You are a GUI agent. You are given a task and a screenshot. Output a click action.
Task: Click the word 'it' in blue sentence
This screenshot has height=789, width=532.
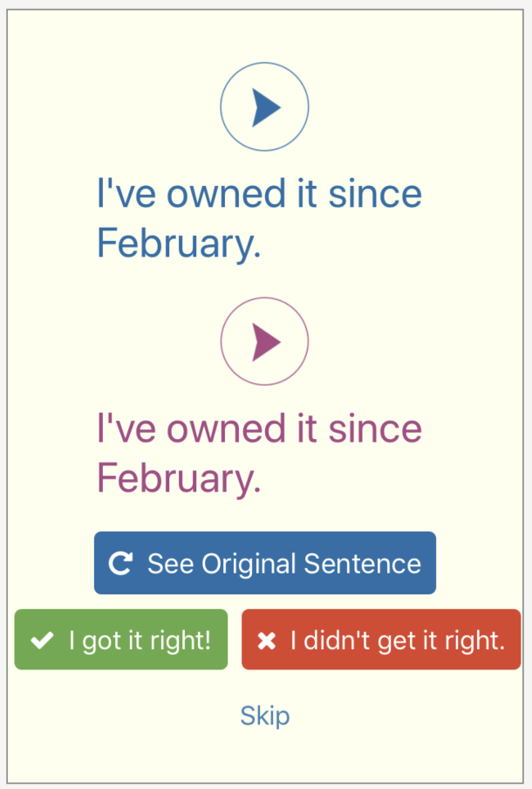click(x=307, y=195)
